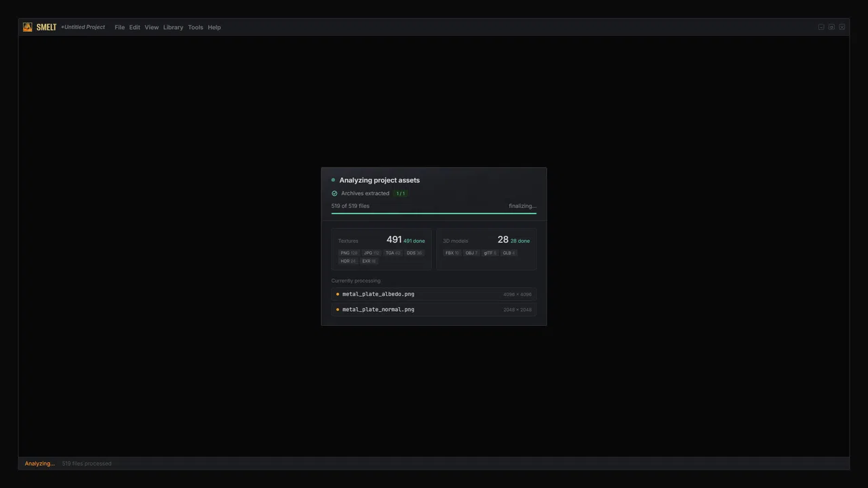868x488 pixels.
Task: Click the '491 done' textures label
Action: (414, 241)
